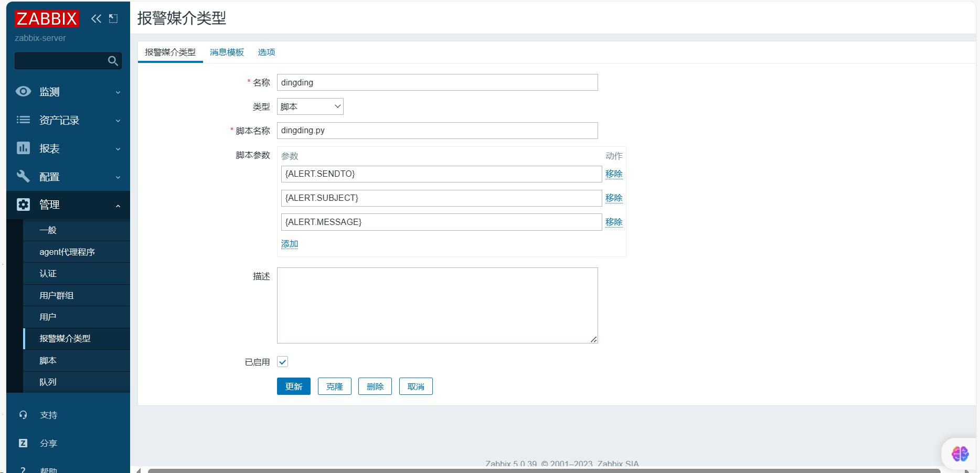The width and height of the screenshot is (980, 473).
Task: Toggle kiosk mode icon beside the logo
Action: [113, 19]
